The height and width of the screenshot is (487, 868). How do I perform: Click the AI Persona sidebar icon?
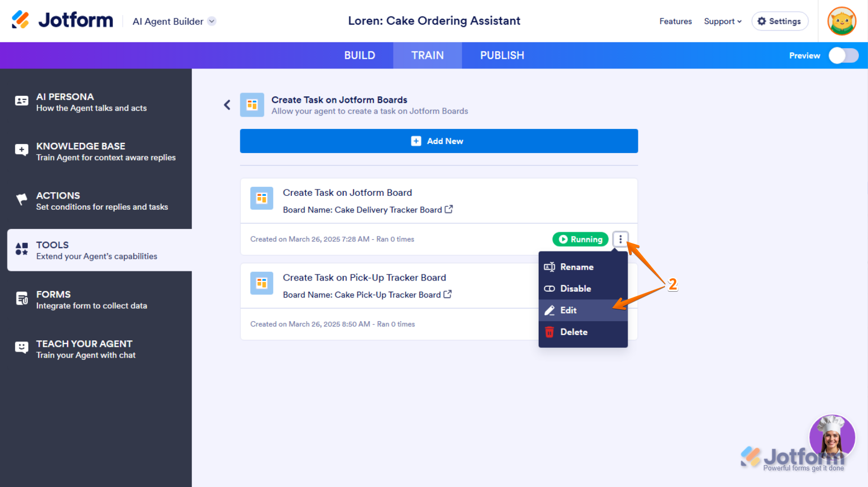22,101
